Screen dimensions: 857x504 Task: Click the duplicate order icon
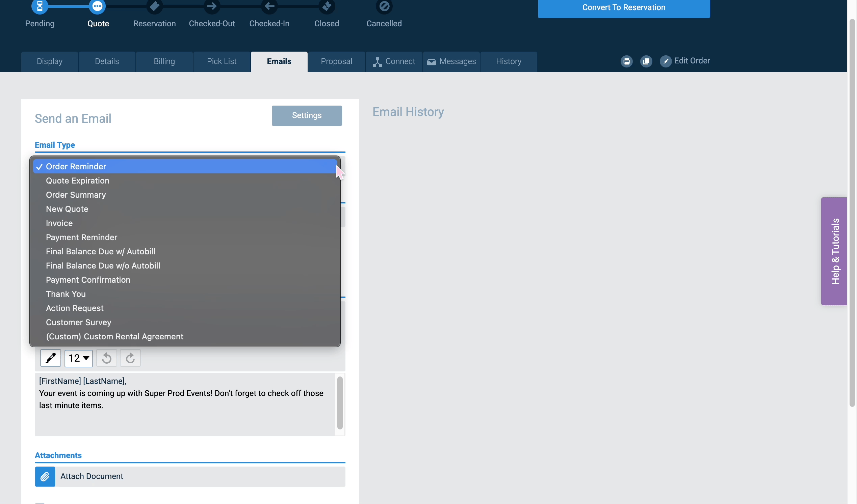pos(646,61)
